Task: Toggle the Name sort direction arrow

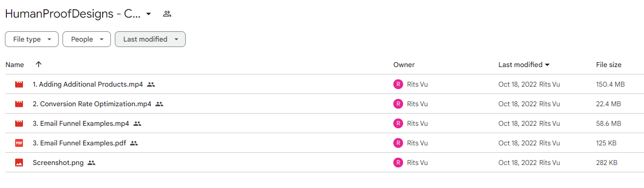Action: coord(39,65)
